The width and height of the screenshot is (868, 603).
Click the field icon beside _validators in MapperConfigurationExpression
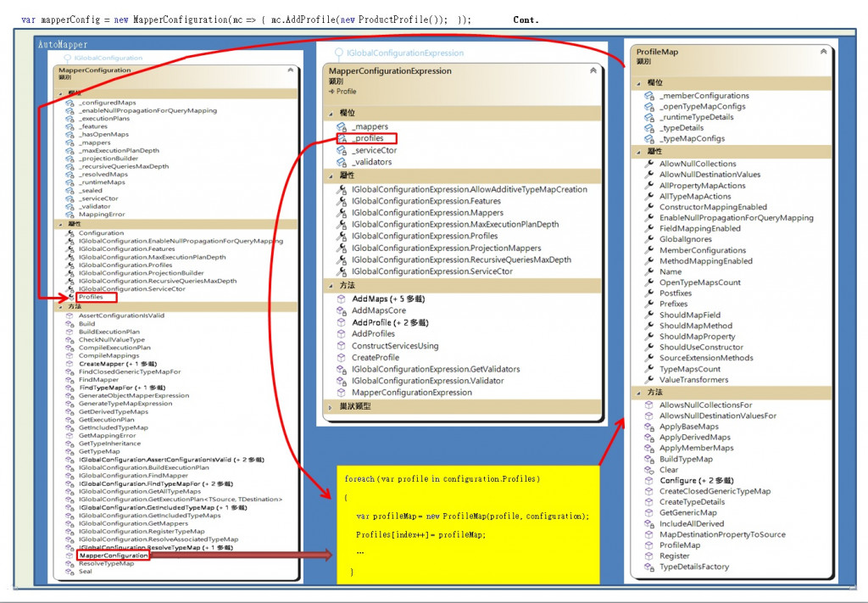tap(342, 162)
